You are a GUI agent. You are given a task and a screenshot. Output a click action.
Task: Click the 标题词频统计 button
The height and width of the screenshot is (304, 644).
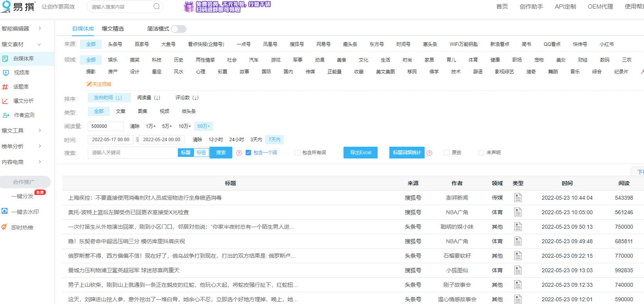407,153
